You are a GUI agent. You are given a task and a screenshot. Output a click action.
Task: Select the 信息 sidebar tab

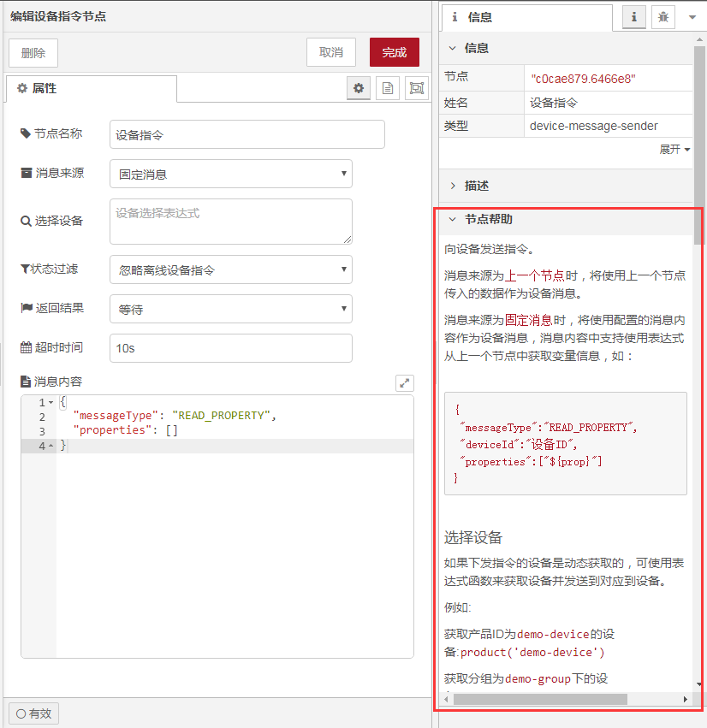[x=527, y=17]
